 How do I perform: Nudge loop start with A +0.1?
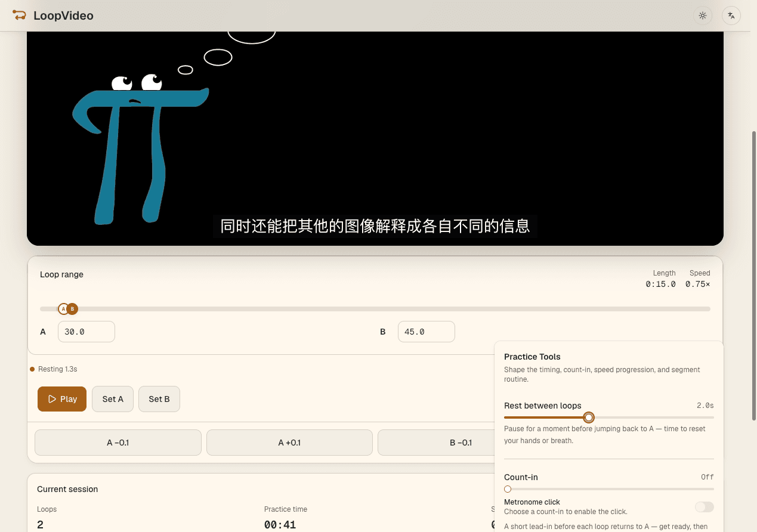coord(289,443)
